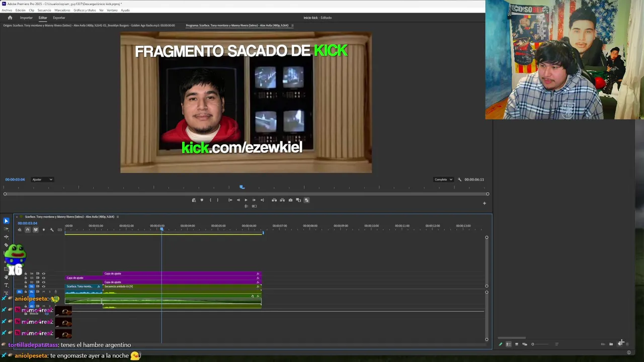644x362 pixels.
Task: Solo audio track A1
Action: coord(50,292)
